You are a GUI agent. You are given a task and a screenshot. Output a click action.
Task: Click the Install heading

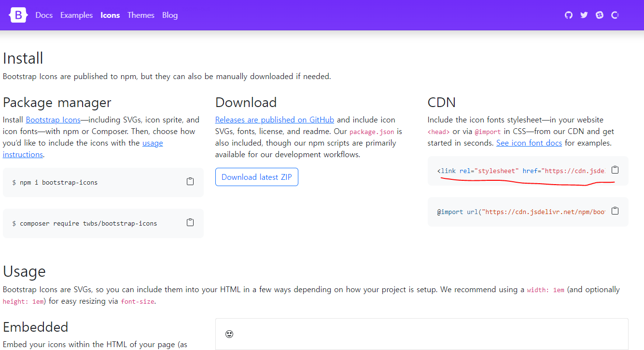tap(23, 58)
